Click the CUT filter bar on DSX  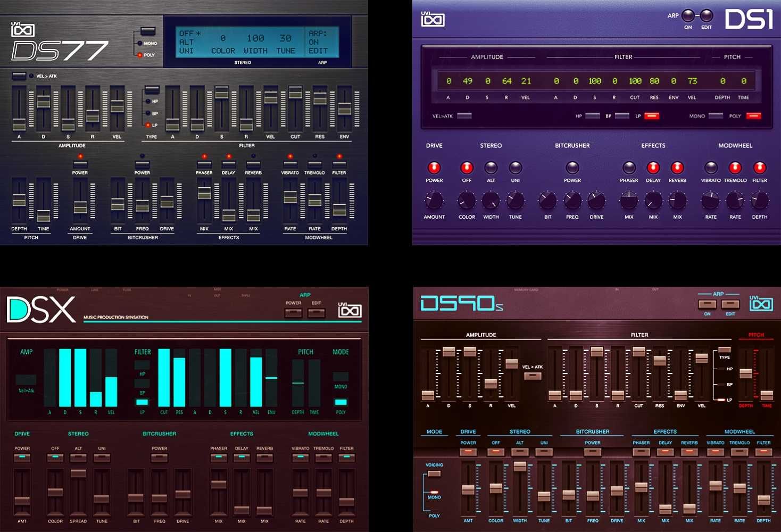pyautogui.click(x=164, y=378)
